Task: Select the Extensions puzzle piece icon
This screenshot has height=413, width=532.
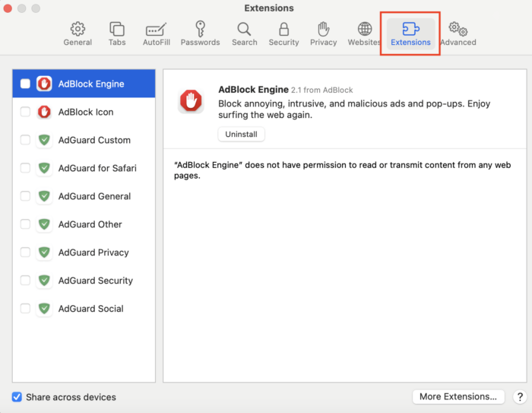Action: point(410,29)
